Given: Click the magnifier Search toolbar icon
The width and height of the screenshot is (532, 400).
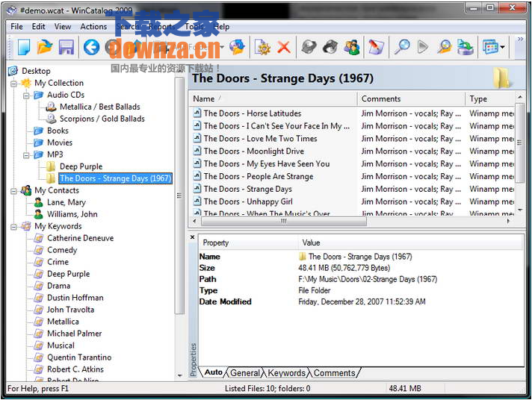Looking at the screenshot, I should [x=402, y=47].
